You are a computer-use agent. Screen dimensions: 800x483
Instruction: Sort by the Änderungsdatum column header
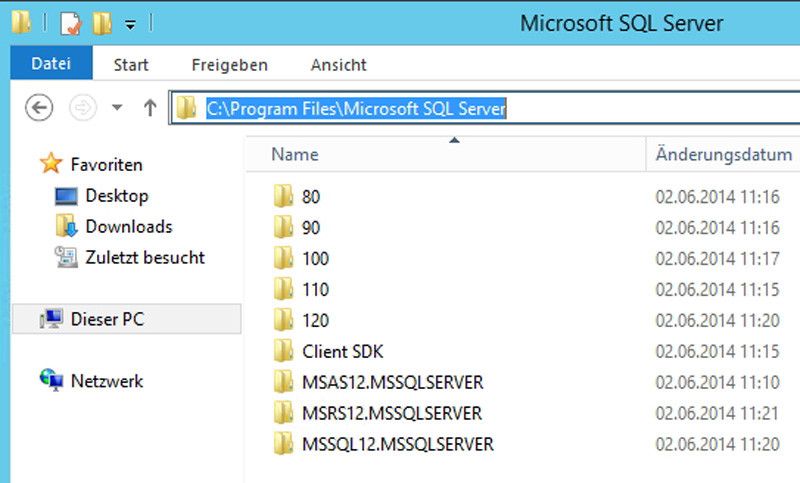pyautogui.click(x=723, y=155)
